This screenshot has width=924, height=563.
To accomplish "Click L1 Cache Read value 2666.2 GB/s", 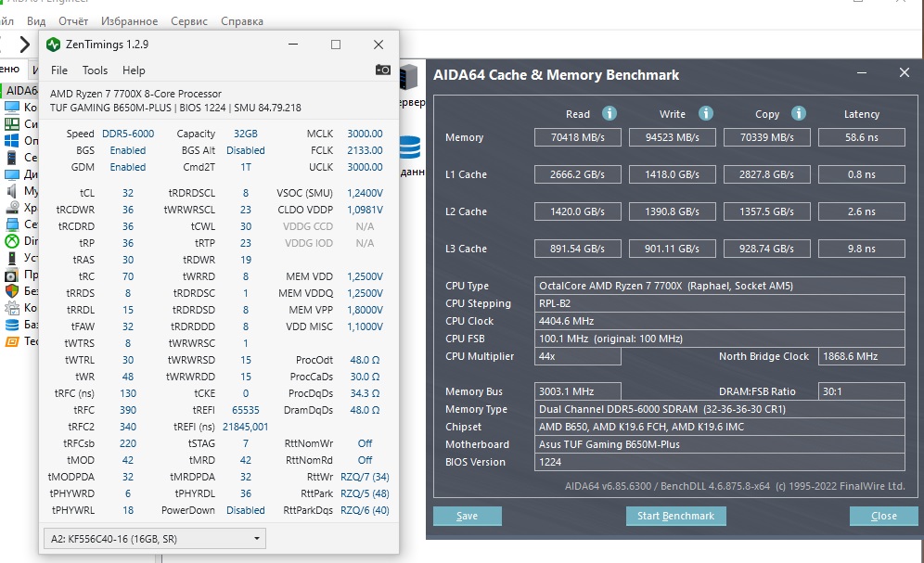I will [x=577, y=174].
